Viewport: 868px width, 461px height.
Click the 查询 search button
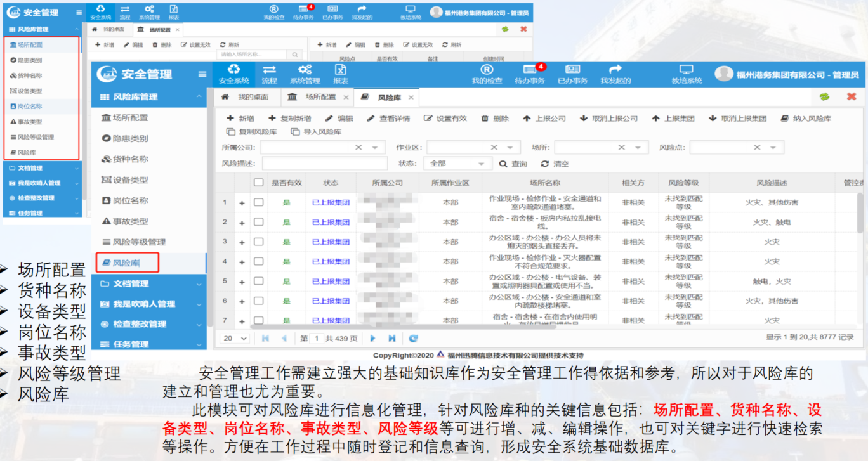point(513,164)
